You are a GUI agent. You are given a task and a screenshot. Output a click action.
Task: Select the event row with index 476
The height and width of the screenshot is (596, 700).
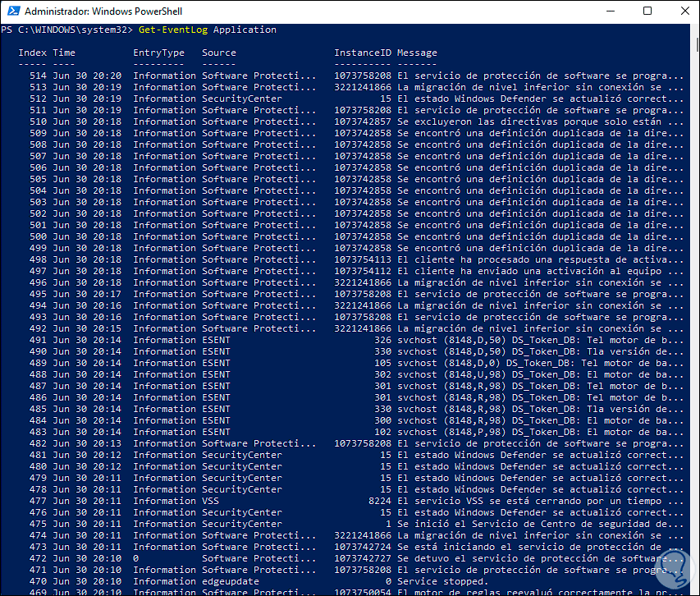point(356,512)
